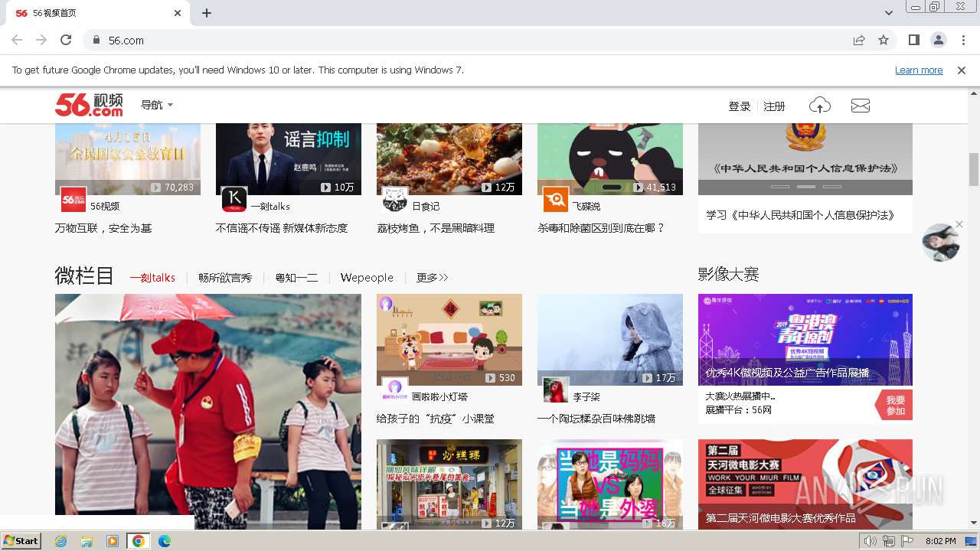Open Windows Explorer folder in taskbar
980x551 pixels.
(x=87, y=541)
